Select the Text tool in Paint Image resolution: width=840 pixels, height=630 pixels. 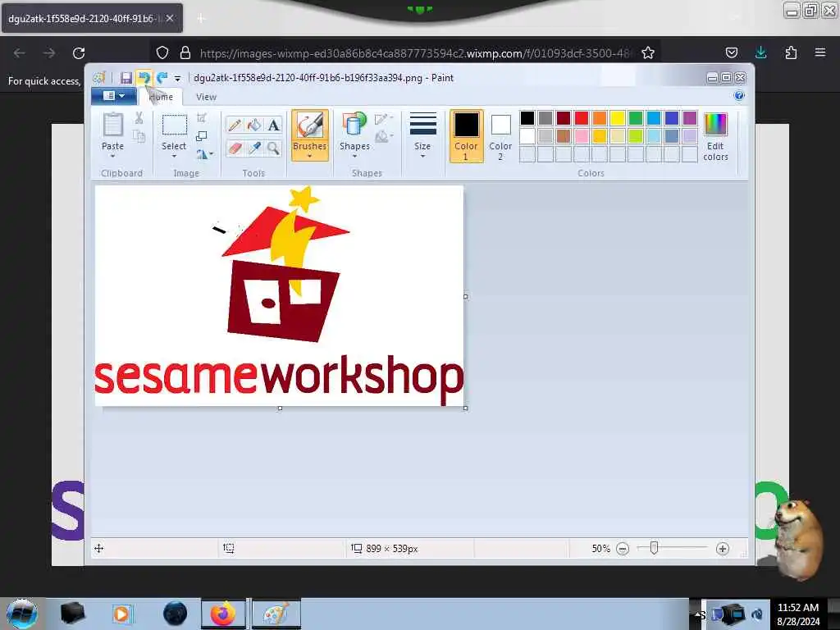[x=274, y=126]
